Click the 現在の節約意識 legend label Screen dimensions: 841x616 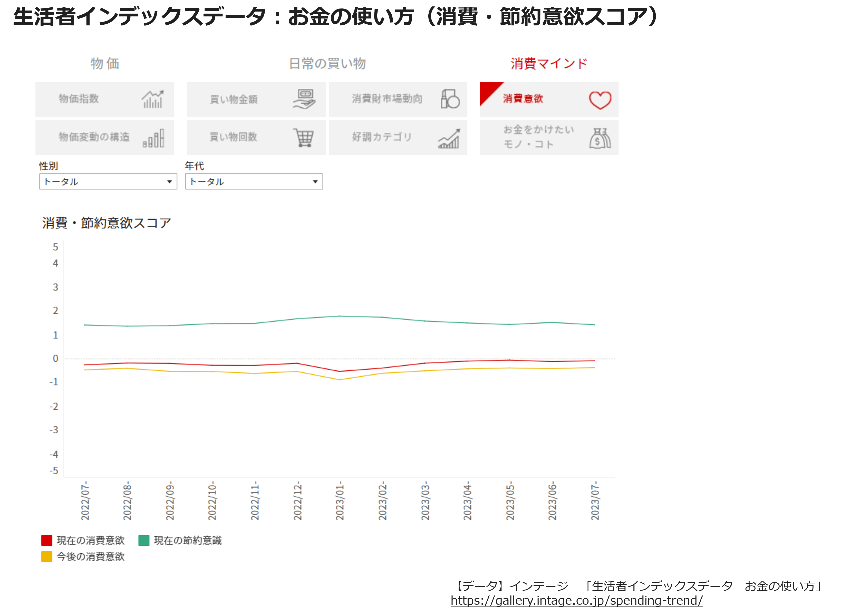(188, 540)
